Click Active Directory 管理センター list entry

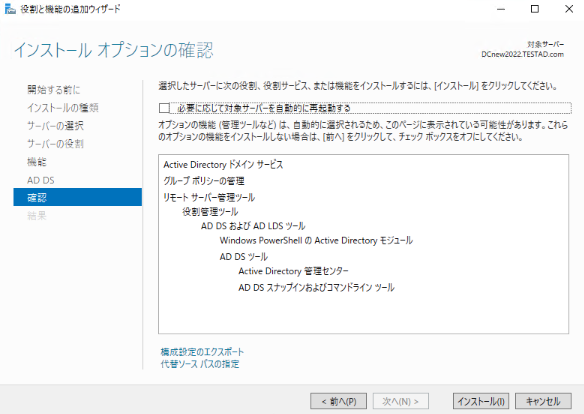point(293,271)
